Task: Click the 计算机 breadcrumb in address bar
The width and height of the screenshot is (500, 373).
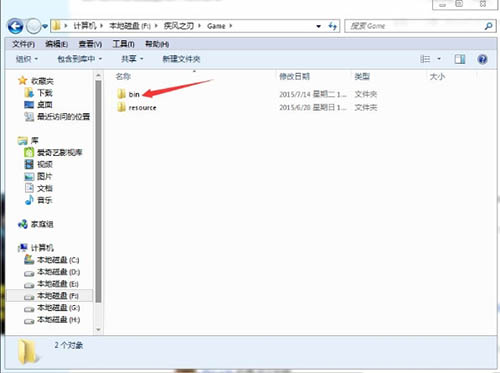Action: (x=85, y=26)
